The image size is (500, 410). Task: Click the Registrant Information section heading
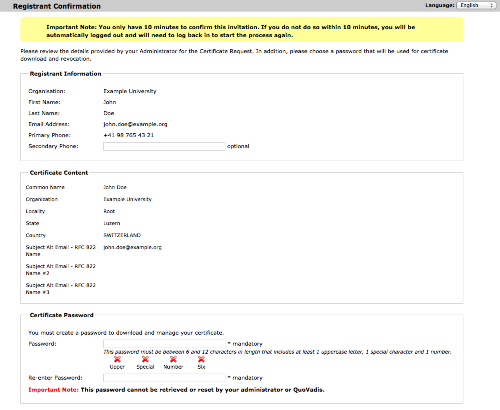[x=65, y=74]
